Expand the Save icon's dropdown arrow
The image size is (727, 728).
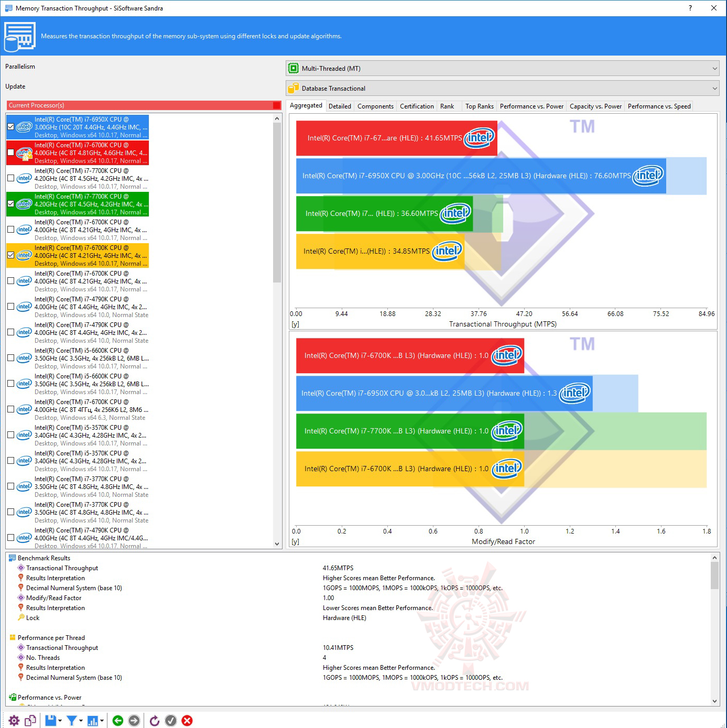point(60,721)
